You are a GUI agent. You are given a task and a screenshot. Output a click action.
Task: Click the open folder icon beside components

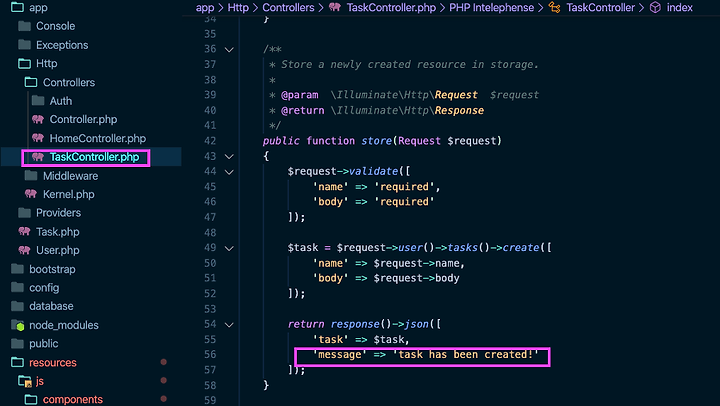click(31, 399)
